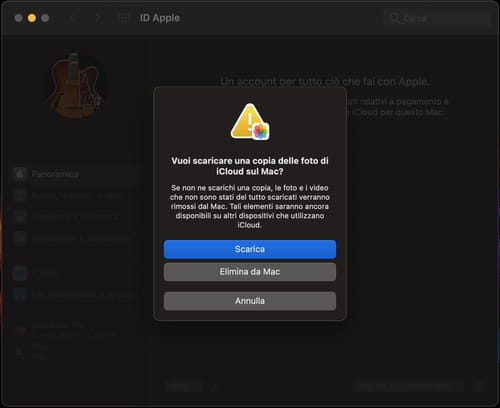Click the yellow minimize window button
The height and width of the screenshot is (408, 500).
(x=32, y=18)
